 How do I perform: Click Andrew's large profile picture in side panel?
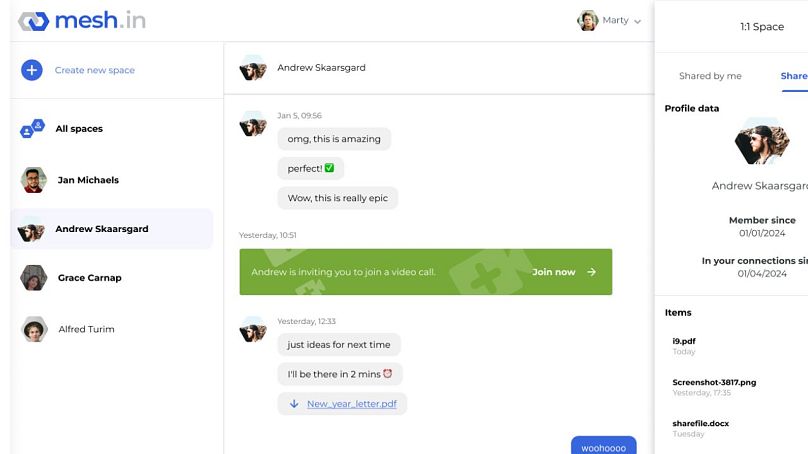(x=761, y=145)
